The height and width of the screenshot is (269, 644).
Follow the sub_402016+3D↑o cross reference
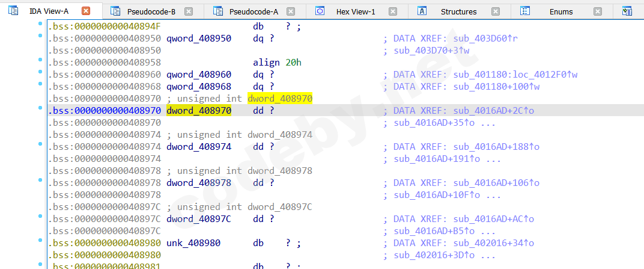[x=434, y=255]
